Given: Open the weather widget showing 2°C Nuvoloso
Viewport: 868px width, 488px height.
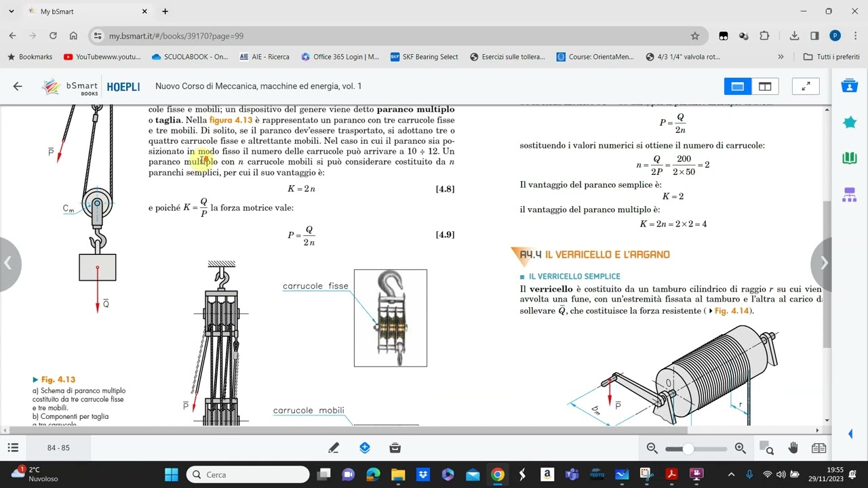Looking at the screenshot, I should pyautogui.click(x=34, y=474).
